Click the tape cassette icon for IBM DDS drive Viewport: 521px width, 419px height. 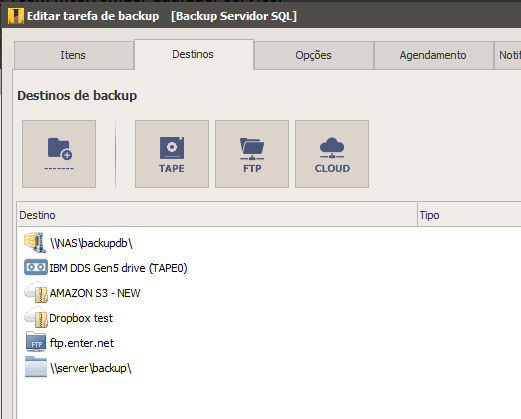[x=36, y=267]
